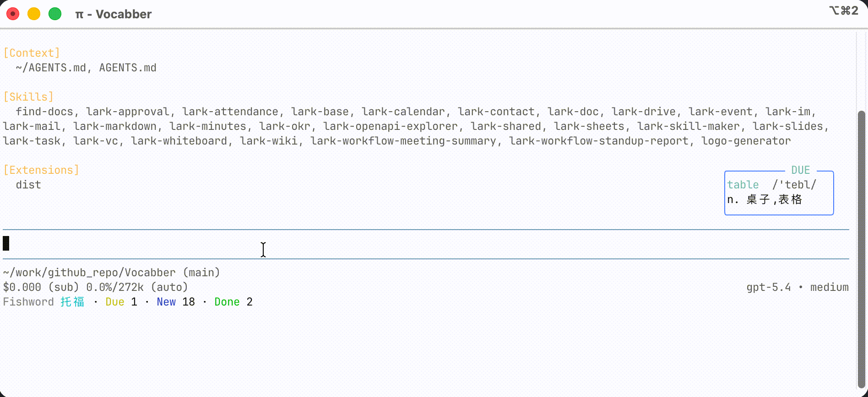The image size is (868, 397).
Task: Select the lark-skill-maker skill name
Action: (x=689, y=126)
